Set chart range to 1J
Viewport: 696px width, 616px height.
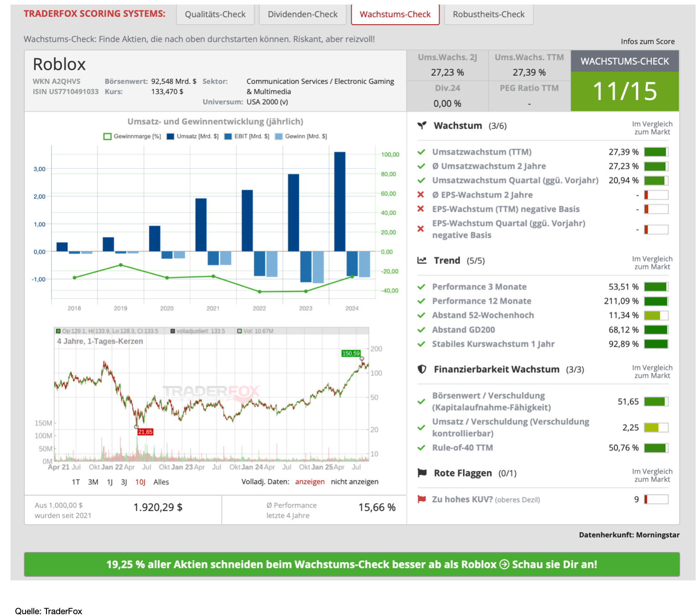[110, 482]
